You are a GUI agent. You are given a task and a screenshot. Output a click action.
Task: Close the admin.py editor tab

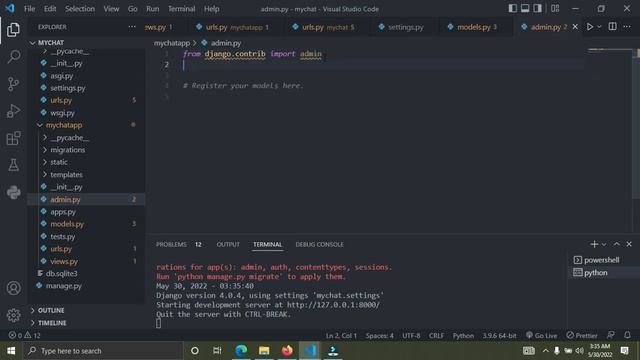click(575, 27)
